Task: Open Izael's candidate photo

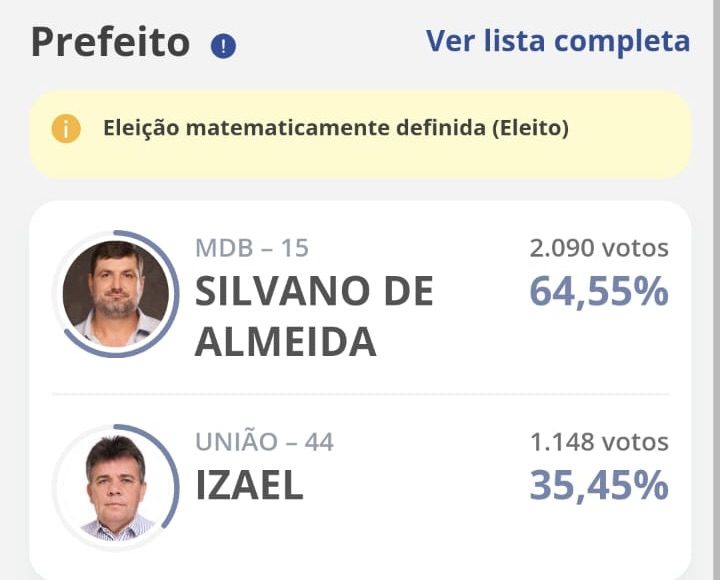Action: click(x=115, y=488)
